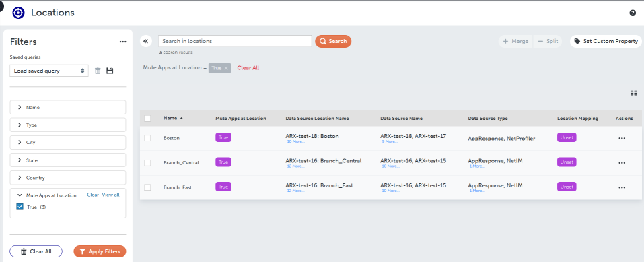Focus the Search in locations field

tap(235, 41)
